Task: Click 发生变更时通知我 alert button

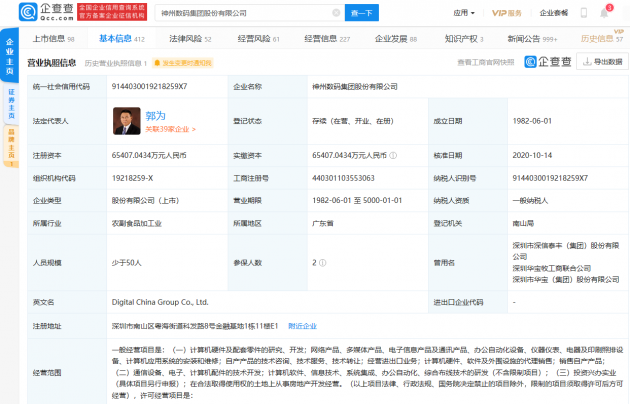Action: pos(183,63)
